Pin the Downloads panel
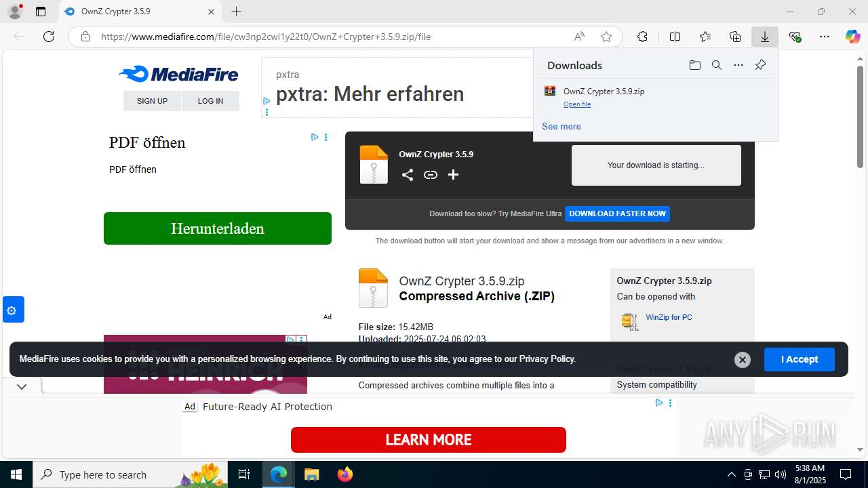This screenshot has width=868, height=488. (x=760, y=65)
